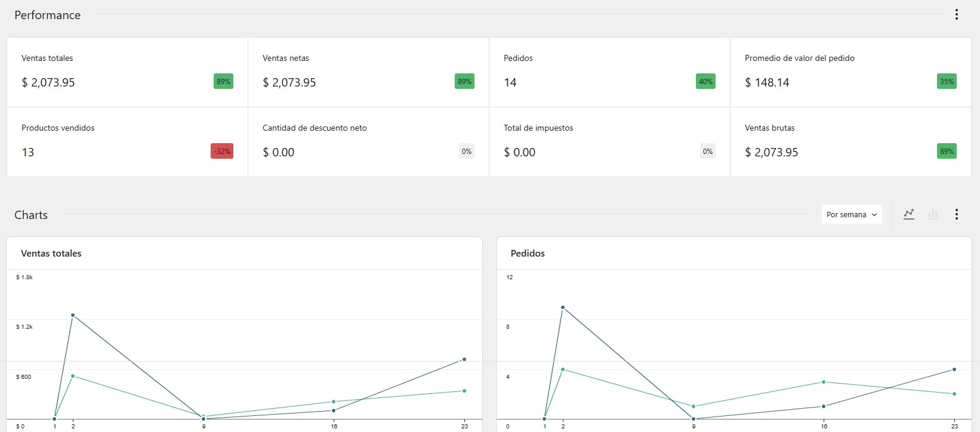Click the green 40% Pedidos badge
This screenshot has height=432, width=980.
pyautogui.click(x=705, y=82)
